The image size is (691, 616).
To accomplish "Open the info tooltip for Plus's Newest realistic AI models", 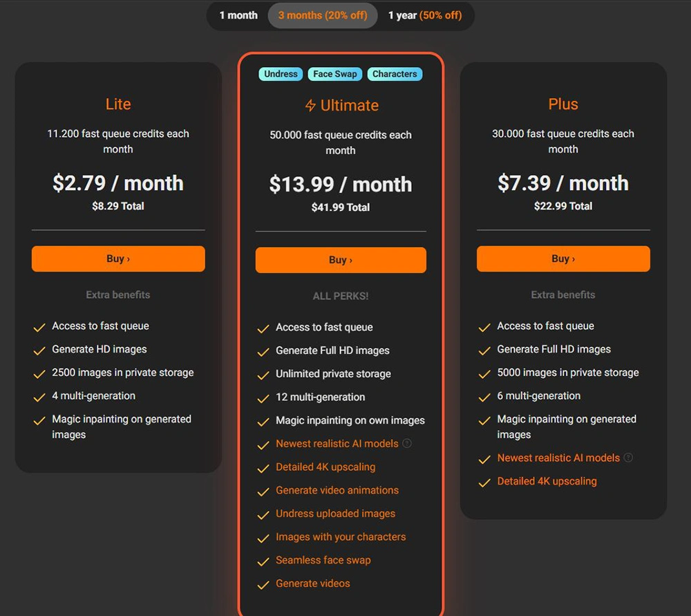I will tap(627, 457).
